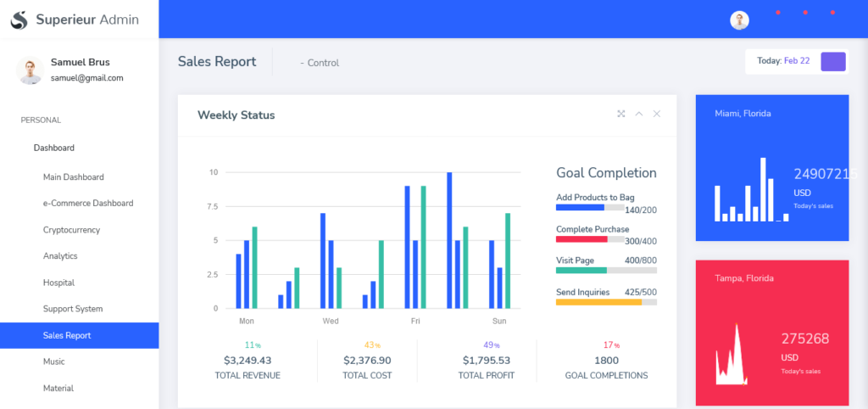Close the Weekly Status card
The image size is (868, 409).
(657, 114)
